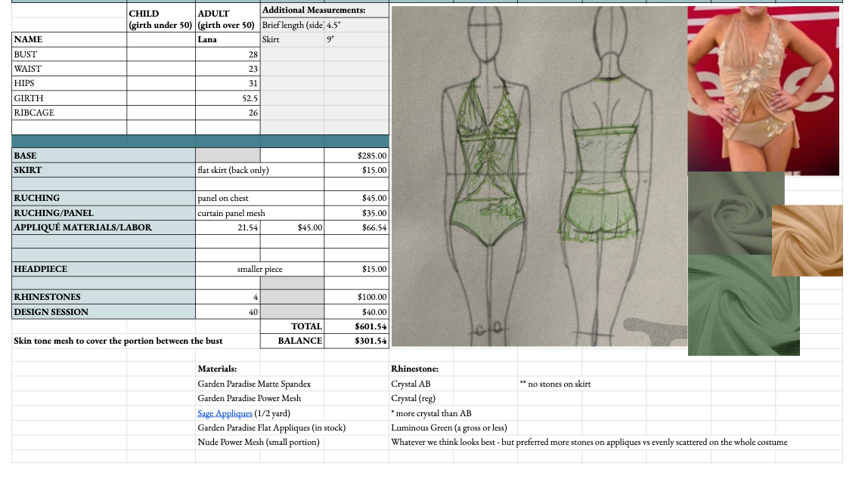Select the 'CHILD (girth under 50)' header
The image size is (868, 491).
pyautogui.click(x=160, y=20)
